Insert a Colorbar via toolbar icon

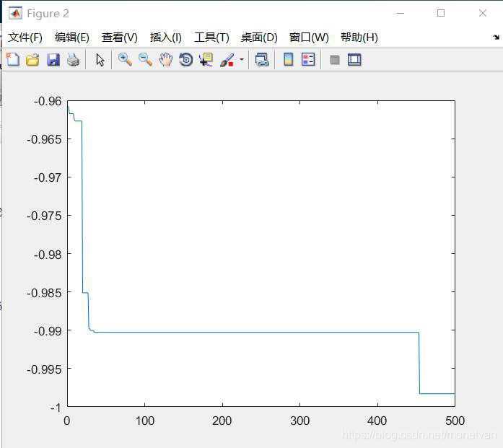(x=289, y=60)
